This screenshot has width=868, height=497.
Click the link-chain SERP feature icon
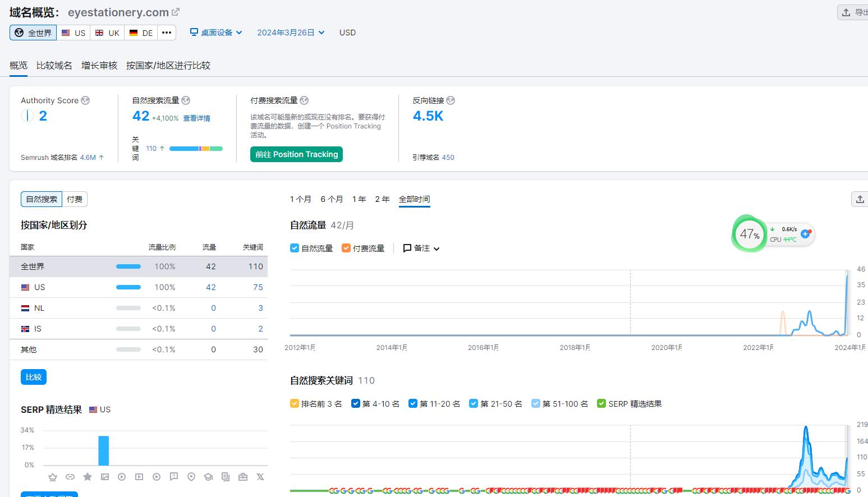click(70, 477)
